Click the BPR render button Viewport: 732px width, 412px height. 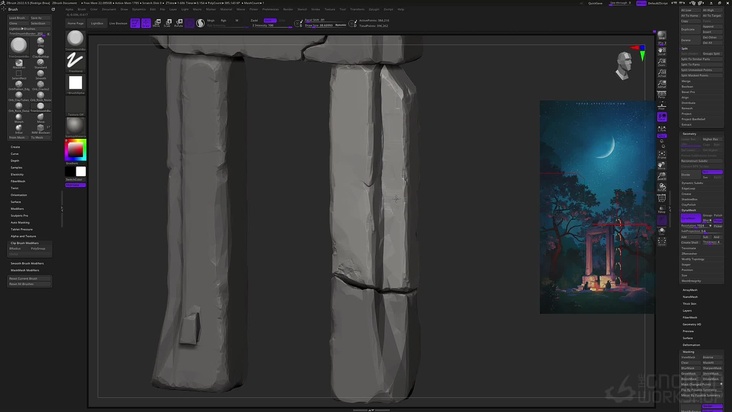[x=662, y=37]
